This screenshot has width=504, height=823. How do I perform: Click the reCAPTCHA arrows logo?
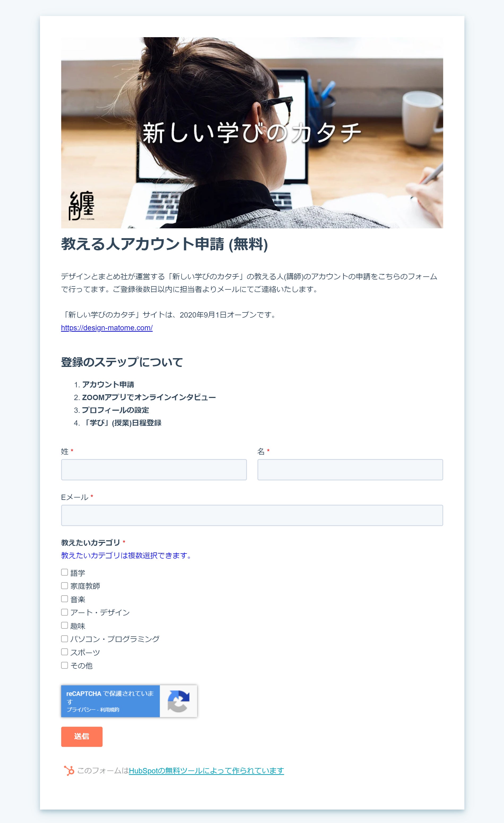point(178,701)
